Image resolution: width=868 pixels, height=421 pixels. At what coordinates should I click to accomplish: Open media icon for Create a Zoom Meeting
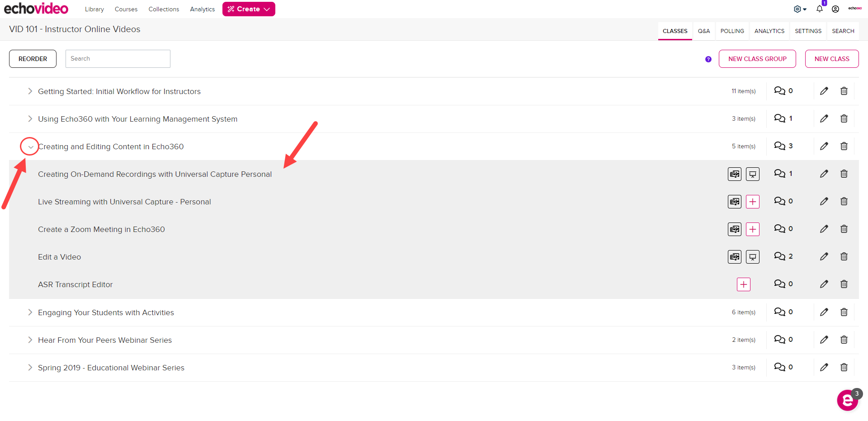pyautogui.click(x=735, y=229)
